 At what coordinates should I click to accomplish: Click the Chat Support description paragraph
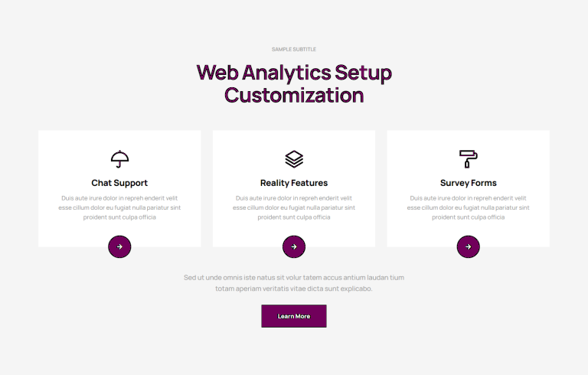coord(119,207)
